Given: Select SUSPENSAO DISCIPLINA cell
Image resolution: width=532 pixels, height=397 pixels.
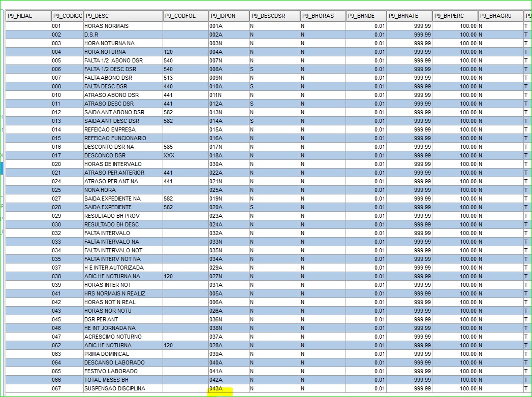Looking at the screenshot, I should coord(123,389).
